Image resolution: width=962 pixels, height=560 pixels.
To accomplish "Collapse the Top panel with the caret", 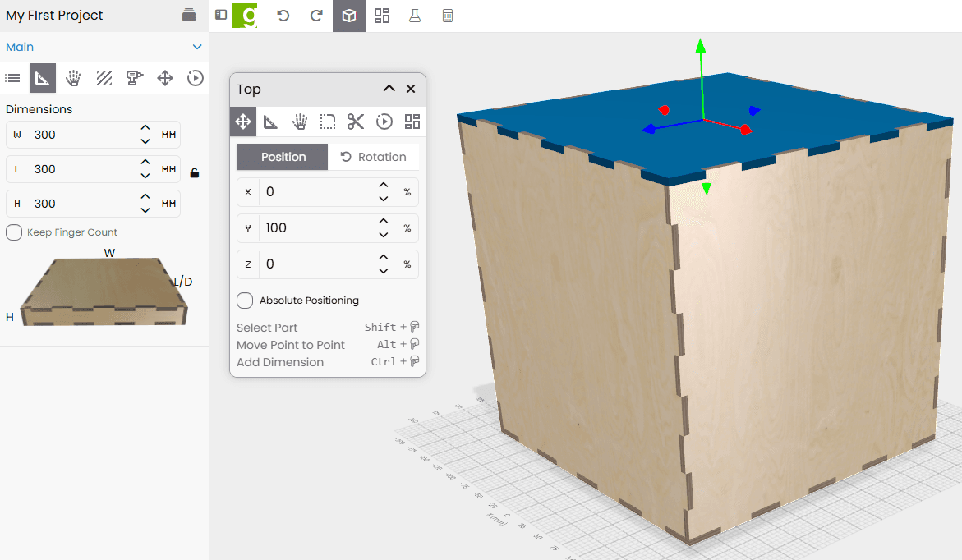I will coord(389,89).
